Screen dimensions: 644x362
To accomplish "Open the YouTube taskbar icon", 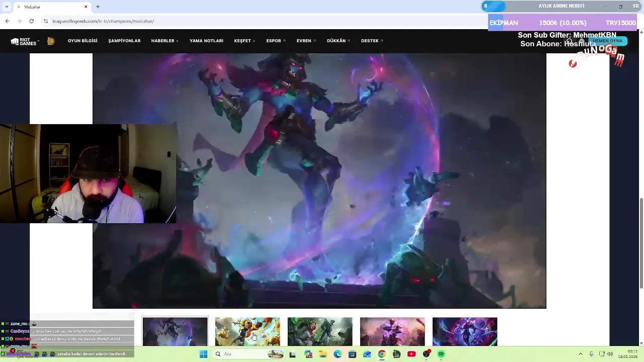I will [x=412, y=354].
